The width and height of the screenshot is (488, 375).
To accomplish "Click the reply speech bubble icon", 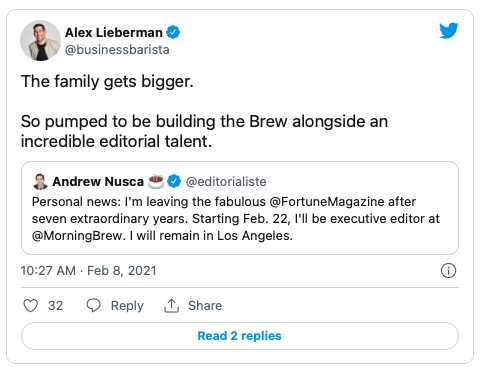I will (93, 305).
